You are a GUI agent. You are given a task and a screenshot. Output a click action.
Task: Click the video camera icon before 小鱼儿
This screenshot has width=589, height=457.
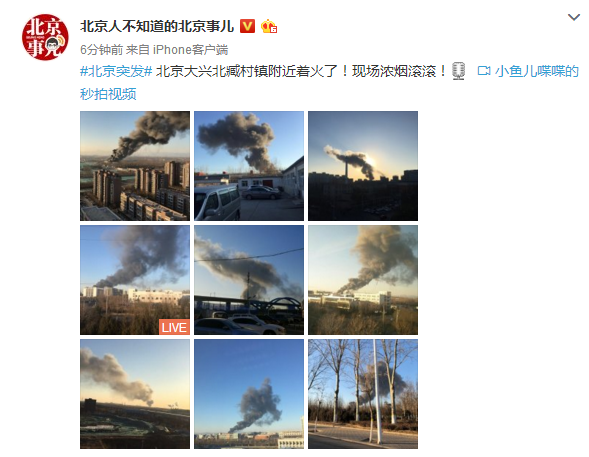click(x=484, y=71)
